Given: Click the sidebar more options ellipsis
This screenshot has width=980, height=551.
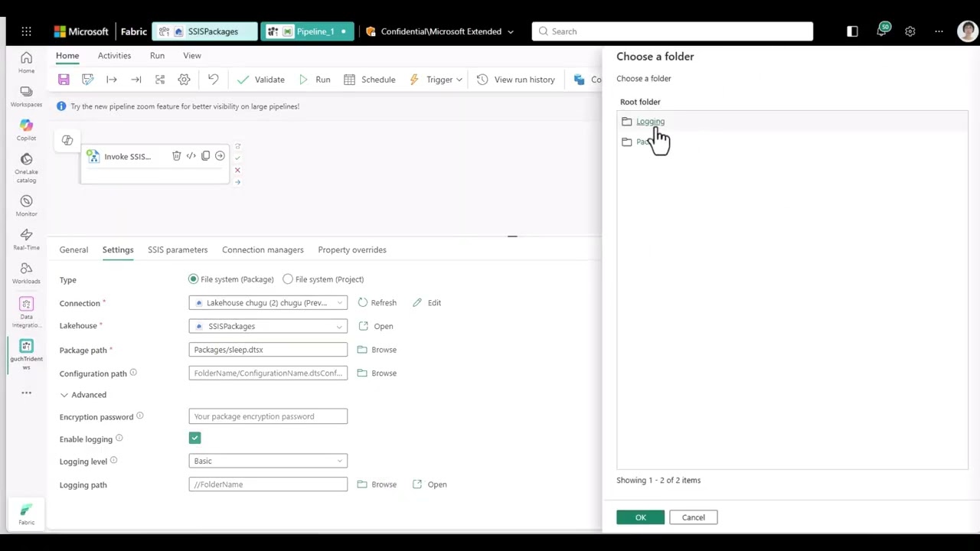Looking at the screenshot, I should click(26, 393).
